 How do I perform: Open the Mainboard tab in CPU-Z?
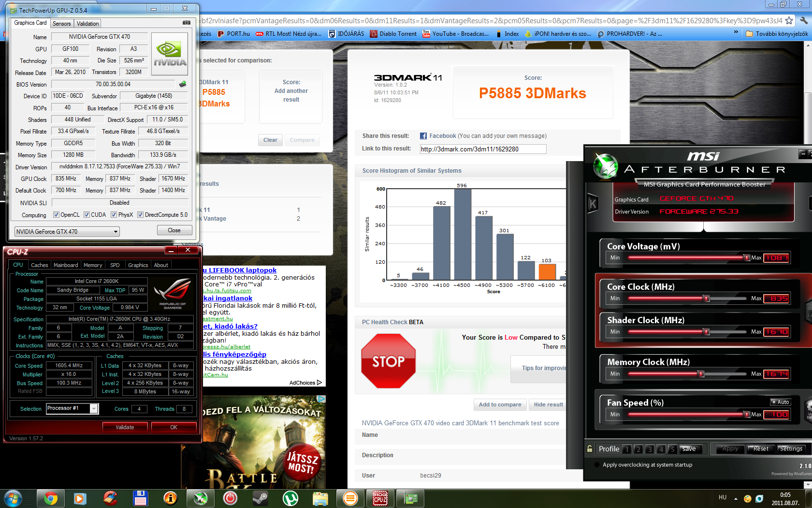click(66, 265)
